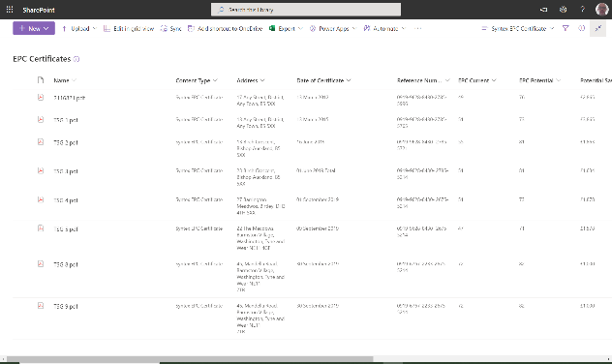
Task: Click the PDF icon for TSG 8.pdf
Action: (x=41, y=264)
